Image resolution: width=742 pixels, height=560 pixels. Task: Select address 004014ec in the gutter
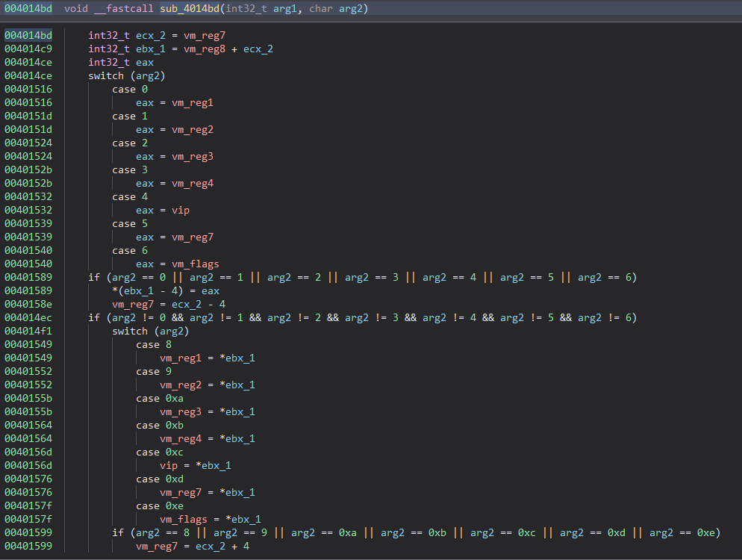click(28, 318)
